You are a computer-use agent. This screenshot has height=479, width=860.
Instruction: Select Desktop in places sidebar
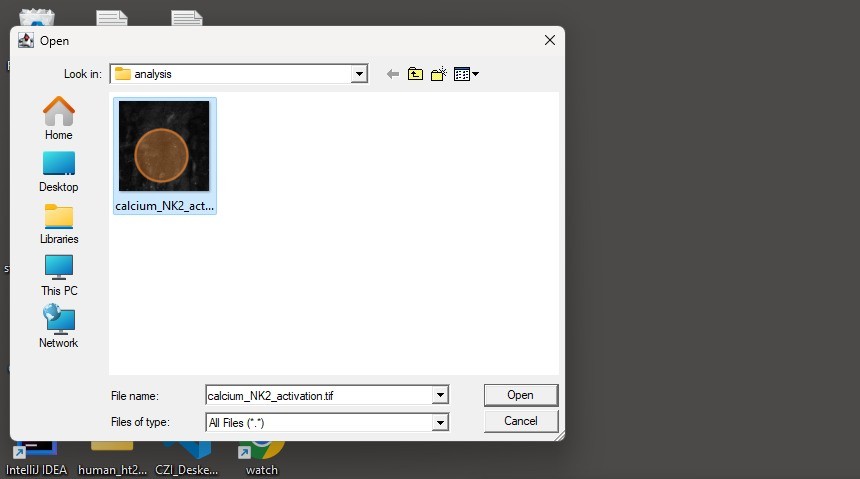[59, 171]
